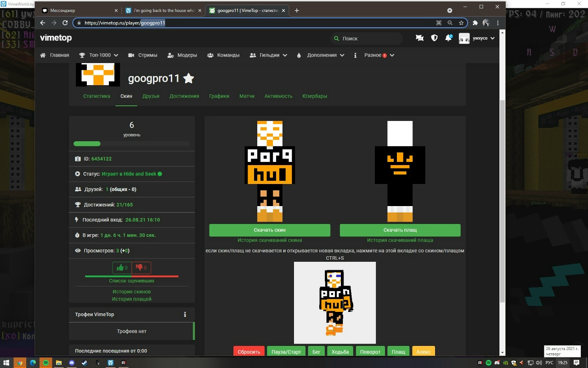Open Spotify from the Windows taskbar

pyautogui.click(x=45, y=363)
